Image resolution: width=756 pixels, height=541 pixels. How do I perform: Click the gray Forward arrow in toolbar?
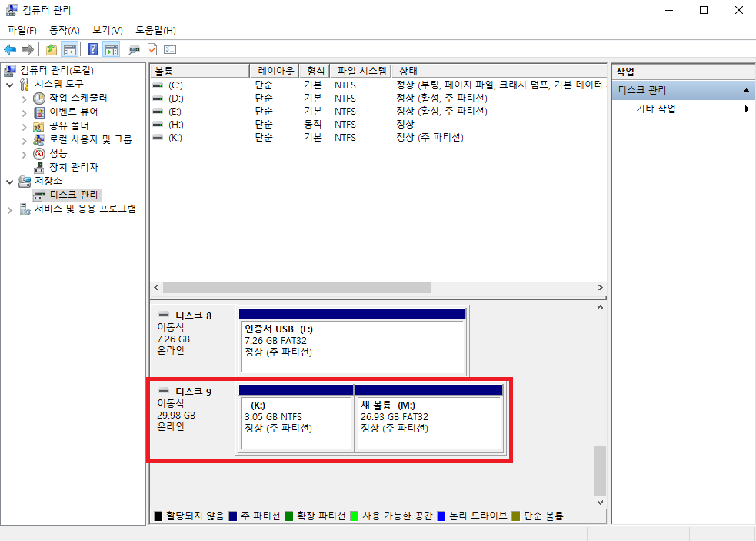point(28,49)
